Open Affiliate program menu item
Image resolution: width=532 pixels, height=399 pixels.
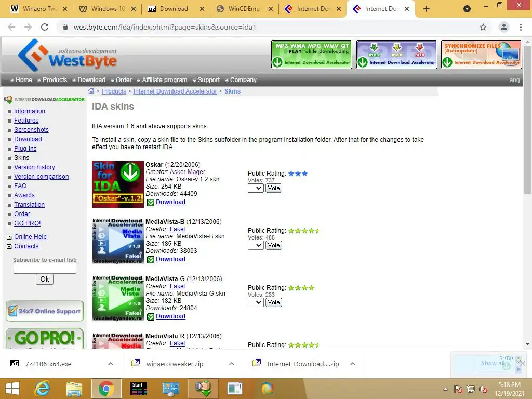point(165,80)
